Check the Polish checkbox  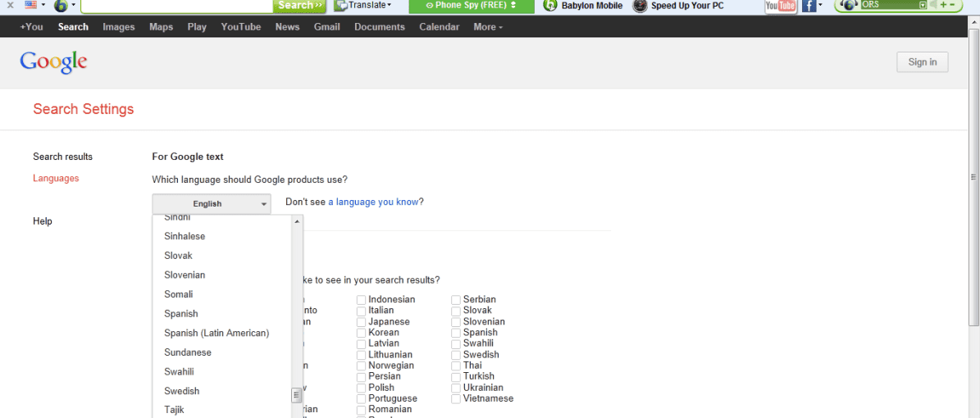click(362, 388)
